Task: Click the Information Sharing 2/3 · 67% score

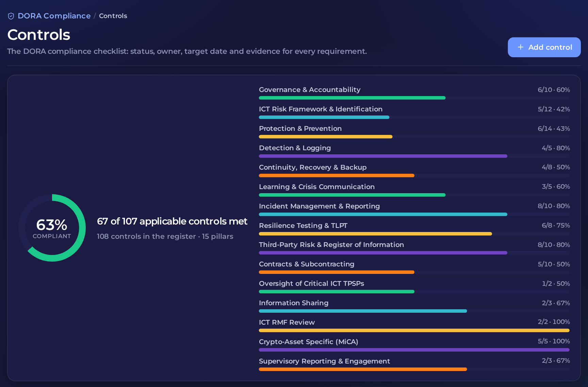Action: tap(556, 303)
